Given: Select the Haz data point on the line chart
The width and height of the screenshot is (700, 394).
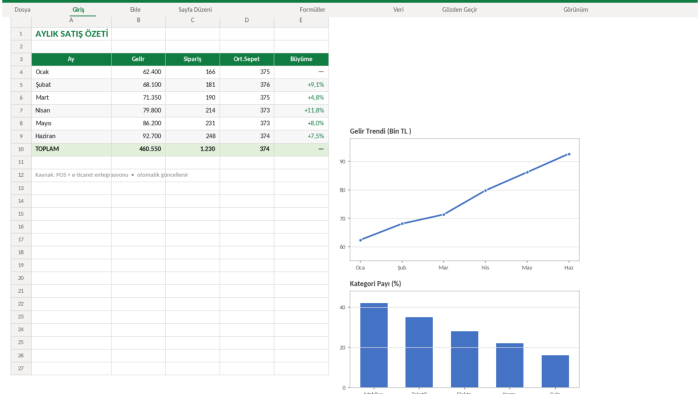Looking at the screenshot, I should (569, 154).
